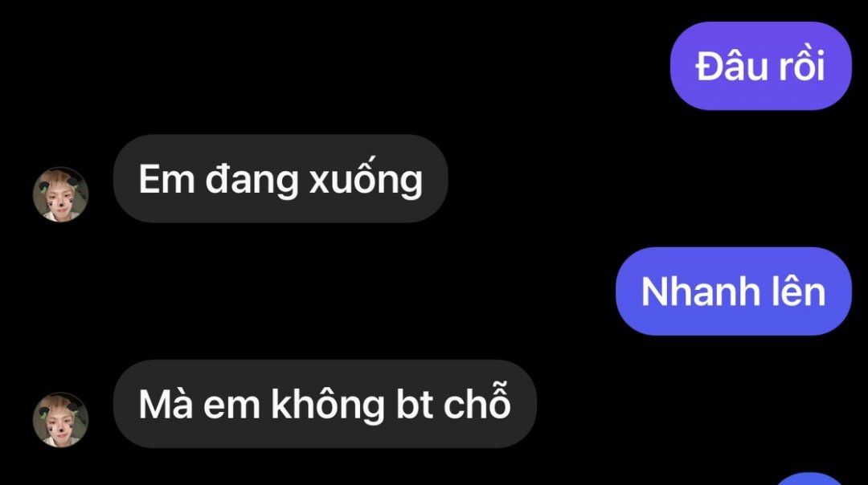Viewport: 868px width, 485px height.
Task: Tap the partially visible purple bubble at bottom
Action: point(809,479)
